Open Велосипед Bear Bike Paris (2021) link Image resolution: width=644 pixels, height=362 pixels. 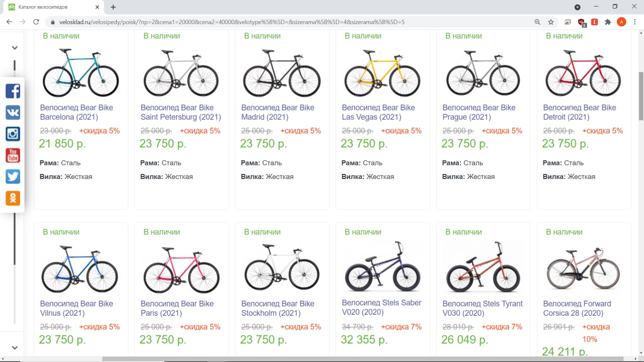(x=177, y=308)
